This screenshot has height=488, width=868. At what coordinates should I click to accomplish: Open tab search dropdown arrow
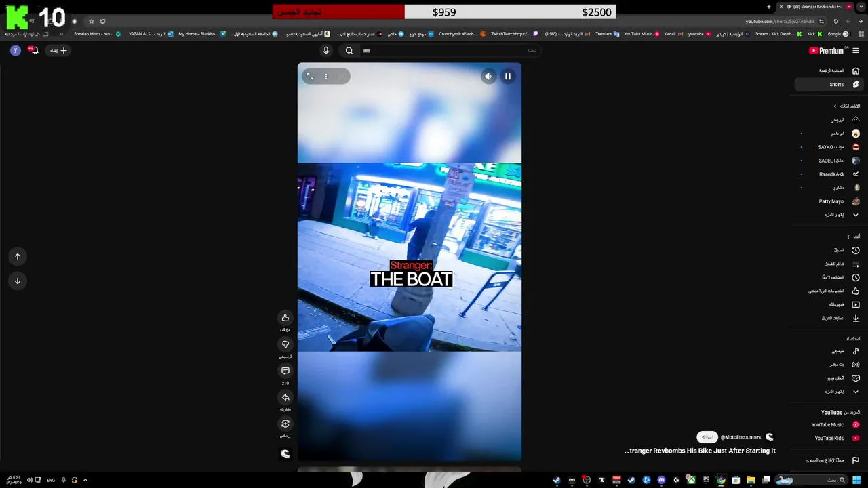pyautogui.click(x=861, y=7)
